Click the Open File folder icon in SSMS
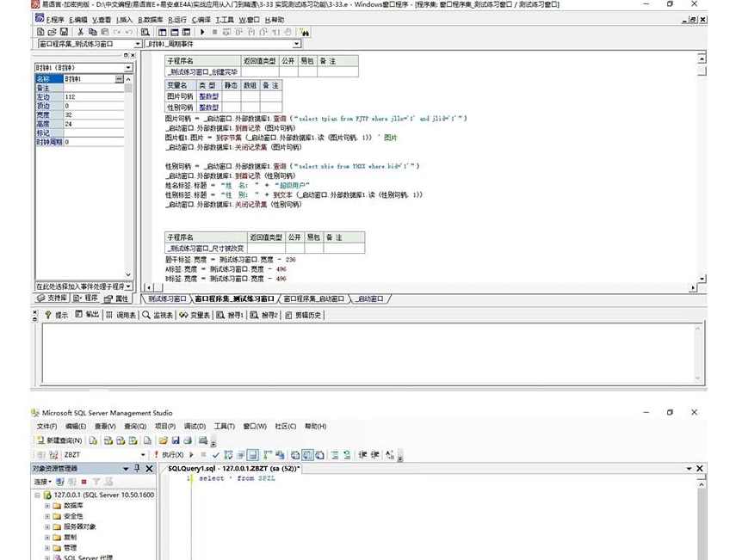Viewport: 736px width, 560px height. [163, 440]
